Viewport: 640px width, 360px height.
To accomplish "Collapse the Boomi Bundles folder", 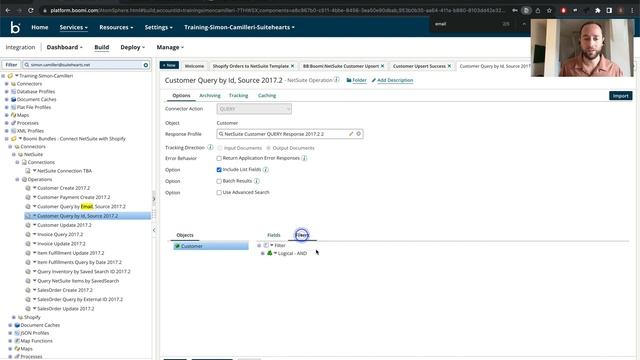I will [7, 139].
